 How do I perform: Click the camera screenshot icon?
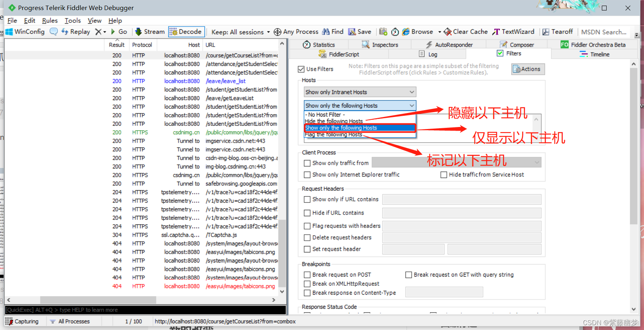tap(383, 32)
